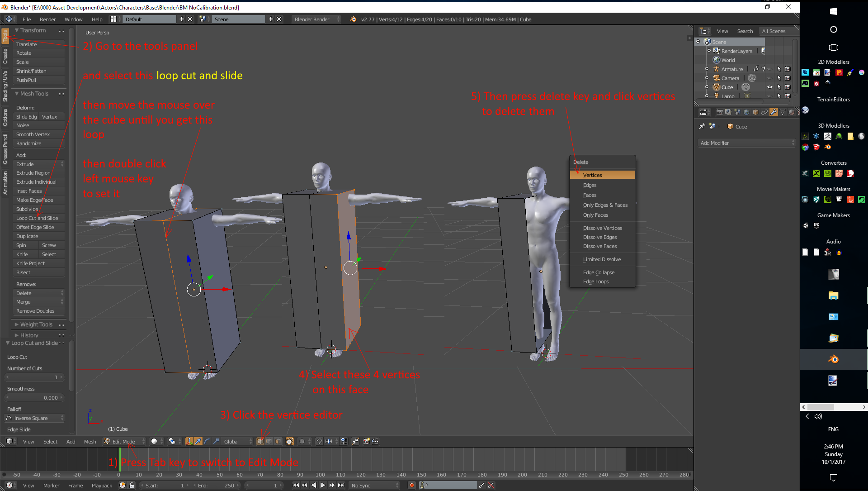Toggle Cube selectability arrow in outliner
868x491 pixels.
pyautogui.click(x=779, y=87)
